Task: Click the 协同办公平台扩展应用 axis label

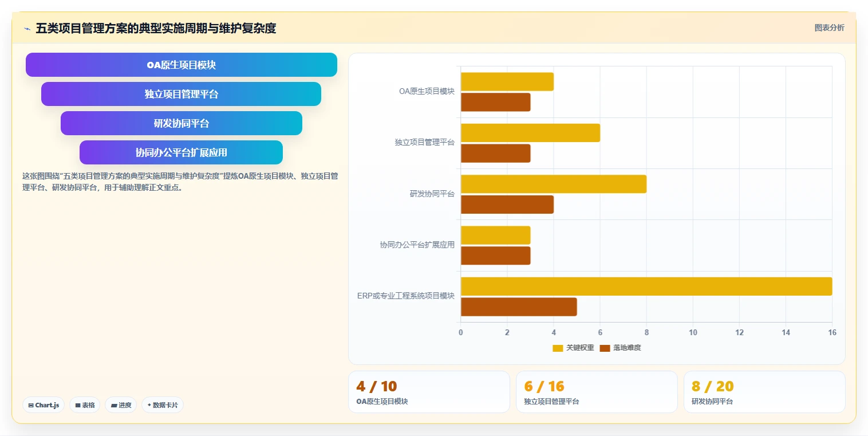Action: click(x=417, y=245)
